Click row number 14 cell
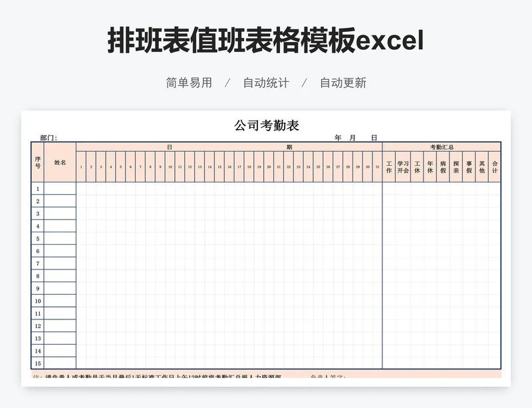The image size is (532, 408). pos(38,351)
